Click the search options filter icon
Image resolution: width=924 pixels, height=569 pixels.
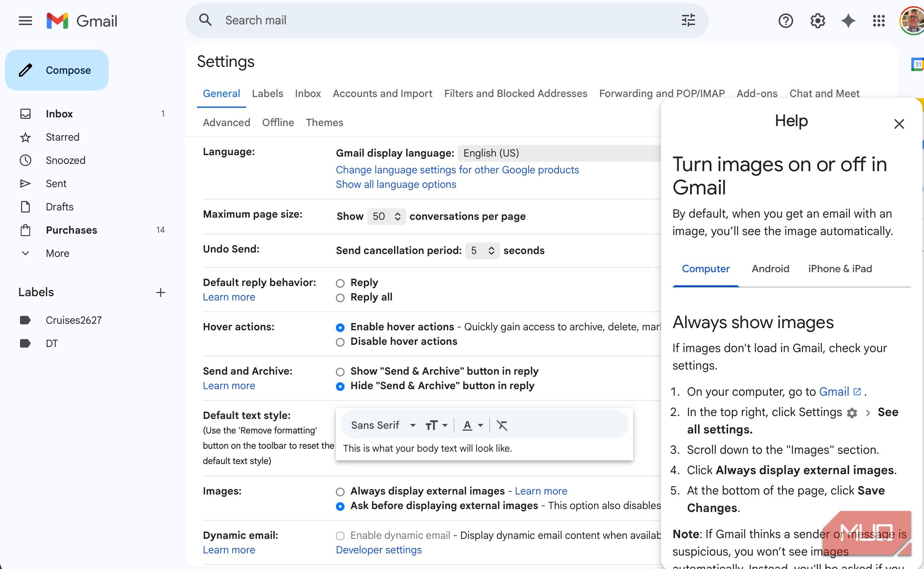pos(688,20)
